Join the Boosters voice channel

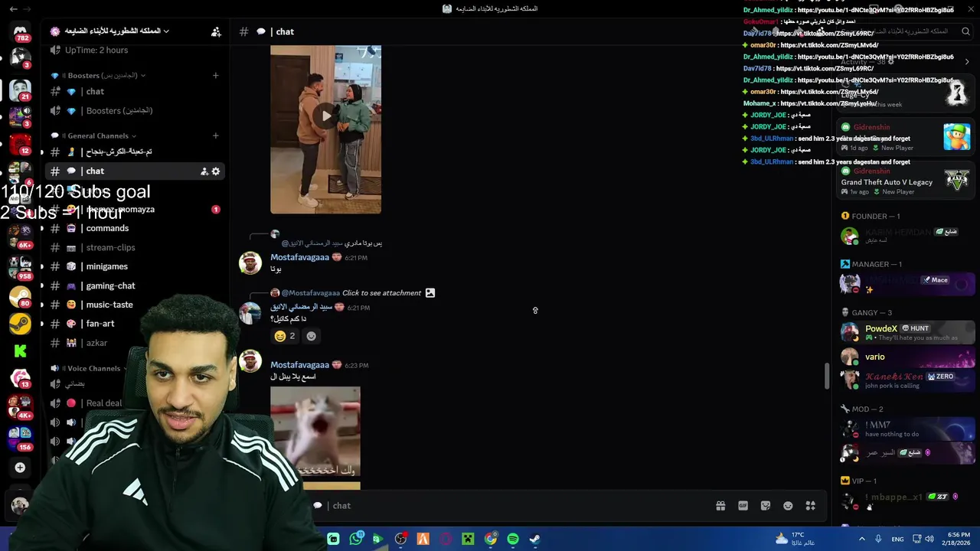pyautogui.click(x=134, y=111)
